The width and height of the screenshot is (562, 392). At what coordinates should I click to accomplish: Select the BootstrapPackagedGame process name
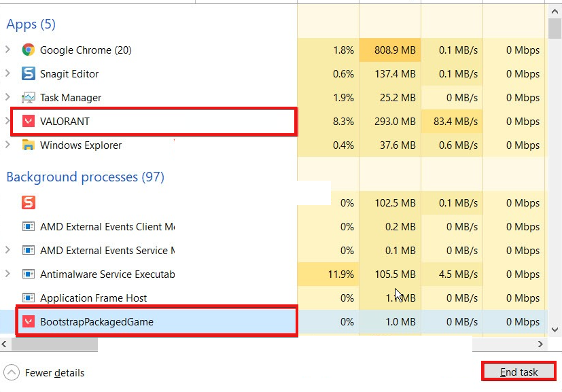tap(96, 322)
